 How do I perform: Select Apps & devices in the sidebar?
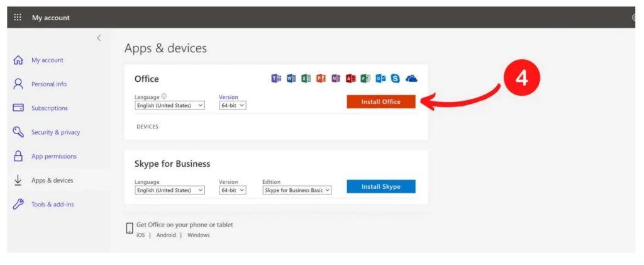click(x=52, y=181)
